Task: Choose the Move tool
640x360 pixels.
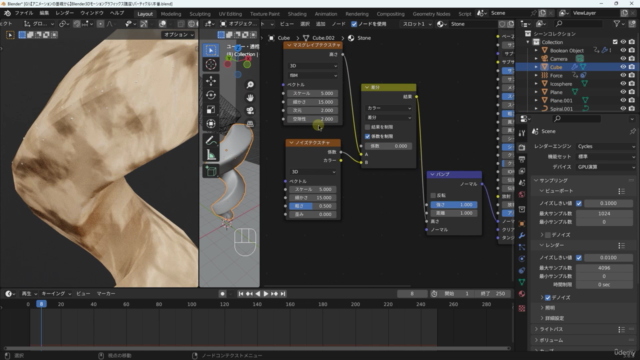Action: pyautogui.click(x=211, y=81)
